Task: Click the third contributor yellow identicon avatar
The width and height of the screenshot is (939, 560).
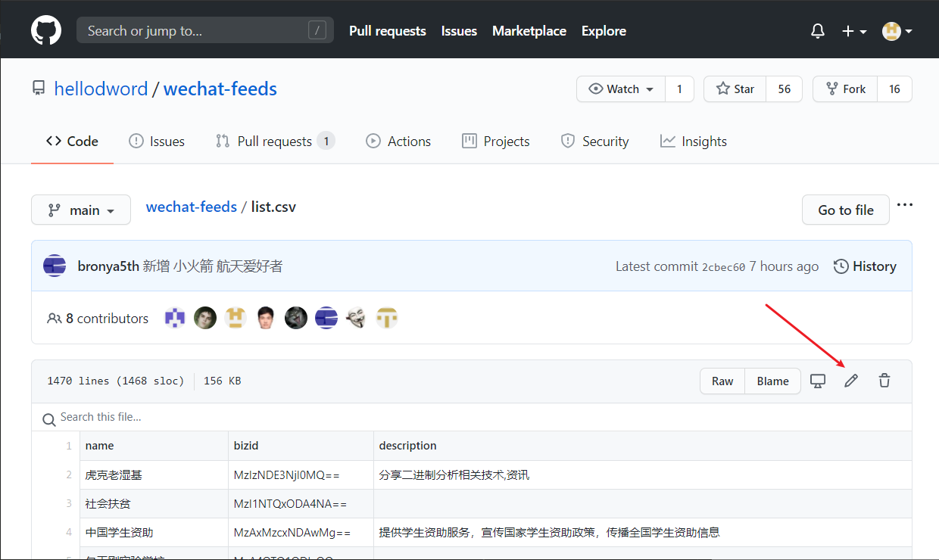Action: click(236, 318)
